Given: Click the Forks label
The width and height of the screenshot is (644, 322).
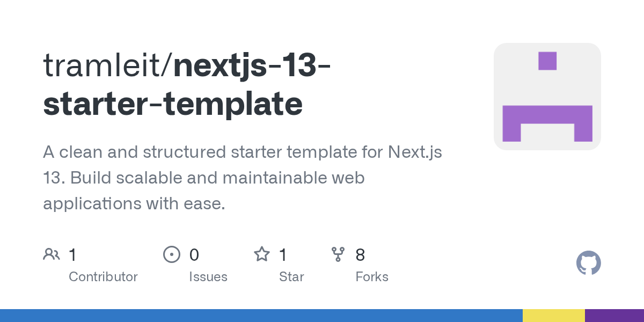Looking at the screenshot, I should coord(372,277).
